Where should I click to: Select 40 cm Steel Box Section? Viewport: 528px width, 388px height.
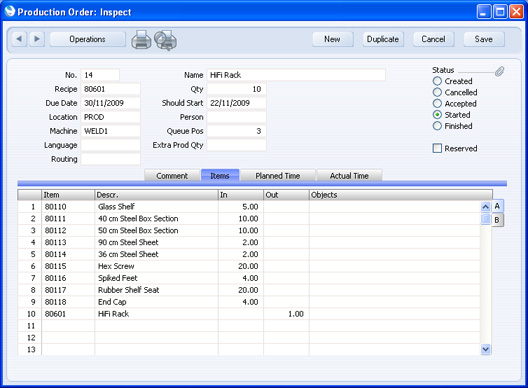click(x=156, y=219)
